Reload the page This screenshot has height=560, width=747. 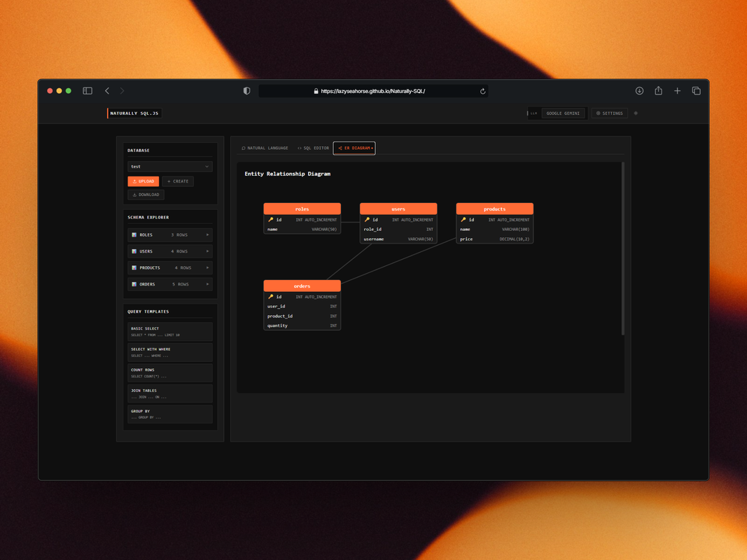482,91
